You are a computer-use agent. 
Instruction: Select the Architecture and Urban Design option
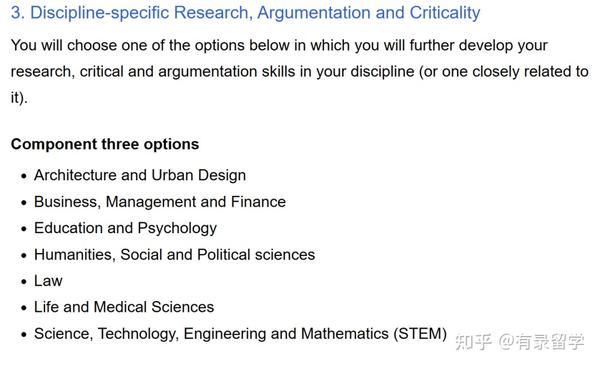tap(140, 175)
